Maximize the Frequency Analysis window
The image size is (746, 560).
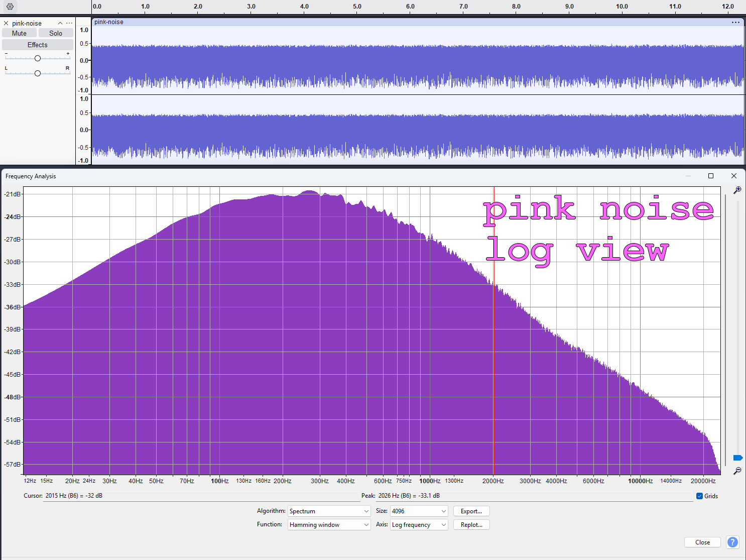pos(710,176)
